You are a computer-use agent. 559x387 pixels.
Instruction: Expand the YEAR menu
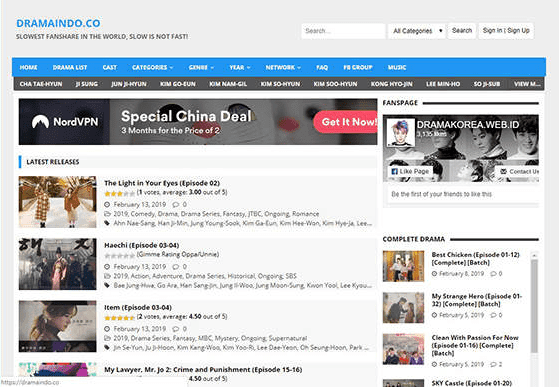tap(240, 67)
